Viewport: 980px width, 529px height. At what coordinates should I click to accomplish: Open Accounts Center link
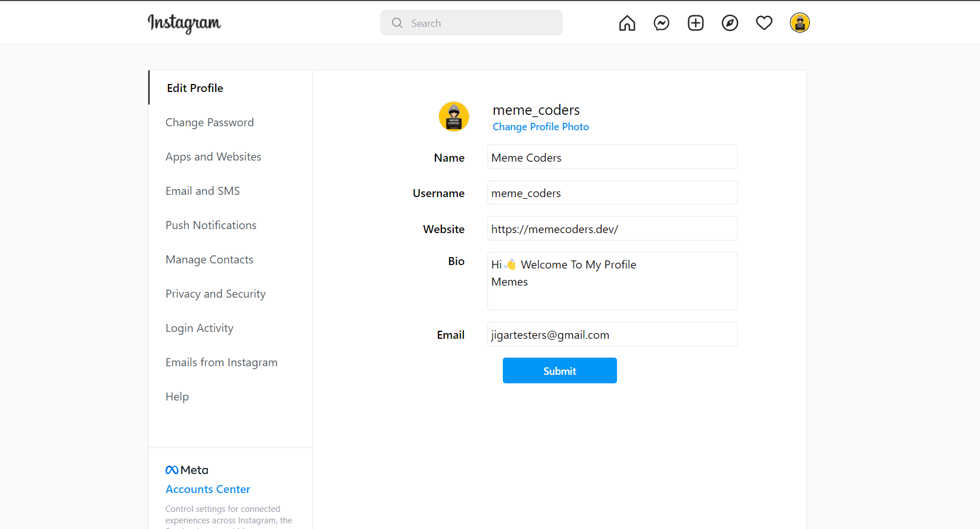pyautogui.click(x=208, y=490)
